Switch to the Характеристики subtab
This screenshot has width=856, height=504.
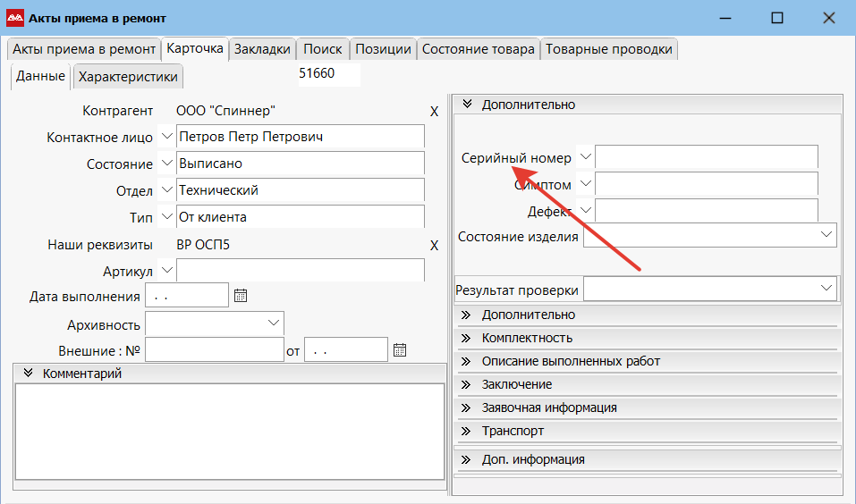pyautogui.click(x=128, y=77)
